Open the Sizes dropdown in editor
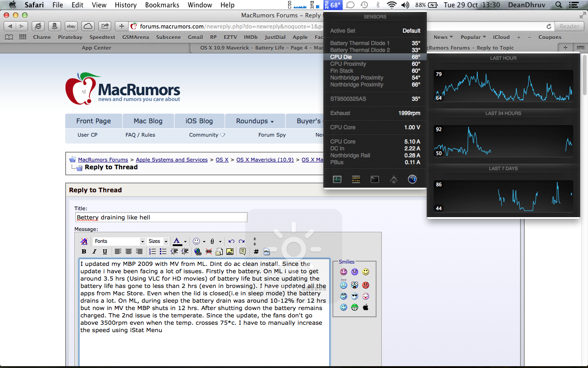The height and width of the screenshot is (368, 588). coord(158,241)
